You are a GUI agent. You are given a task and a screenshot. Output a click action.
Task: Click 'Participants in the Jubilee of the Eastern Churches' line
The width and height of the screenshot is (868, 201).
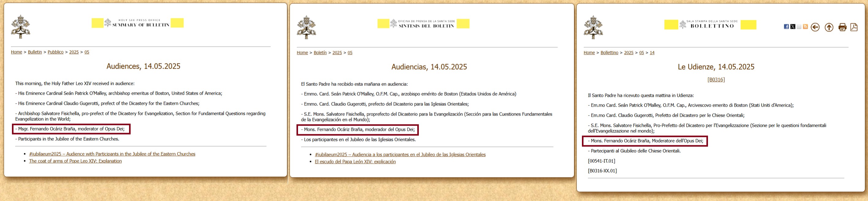67,139
